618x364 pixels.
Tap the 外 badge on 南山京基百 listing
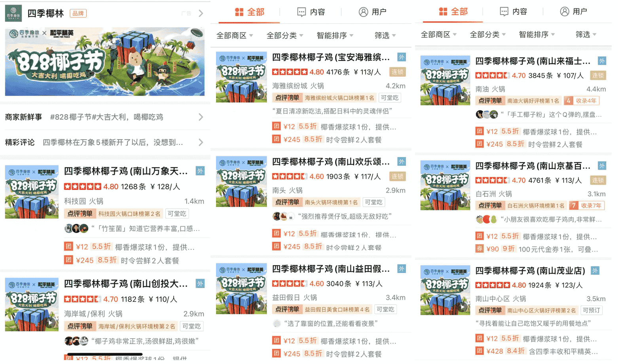(602, 166)
